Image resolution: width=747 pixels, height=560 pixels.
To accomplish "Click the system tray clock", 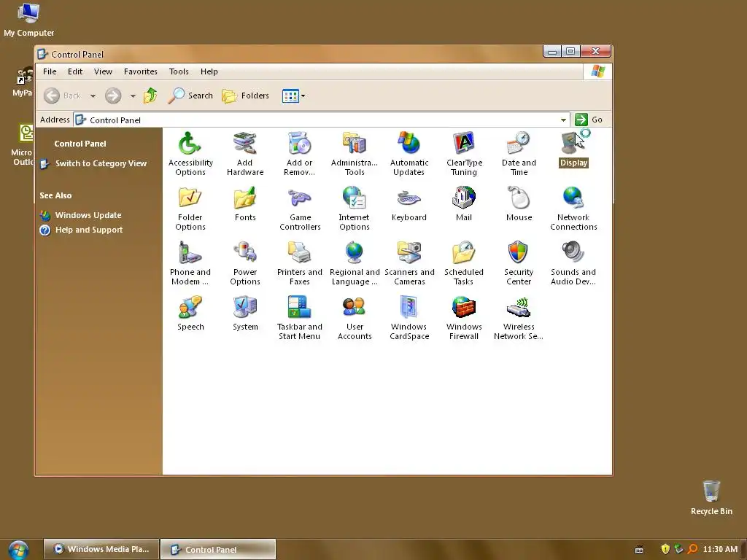I will pos(720,549).
